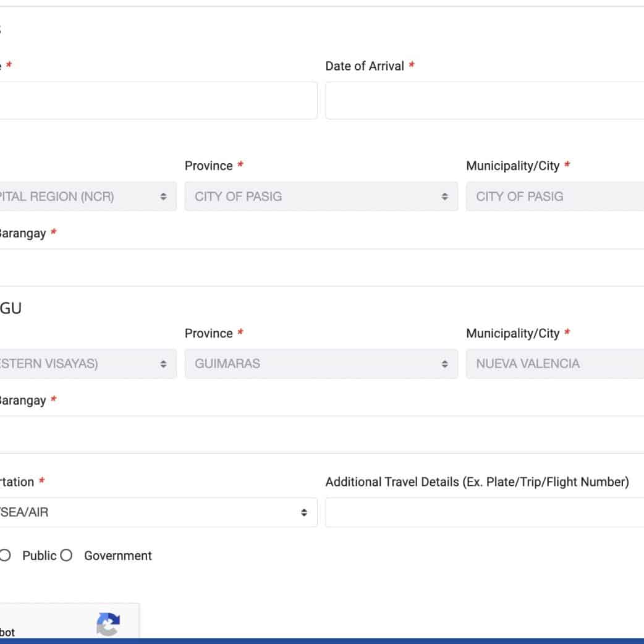Open the CITY OF PASIG municipality dropdown

pos(554,197)
